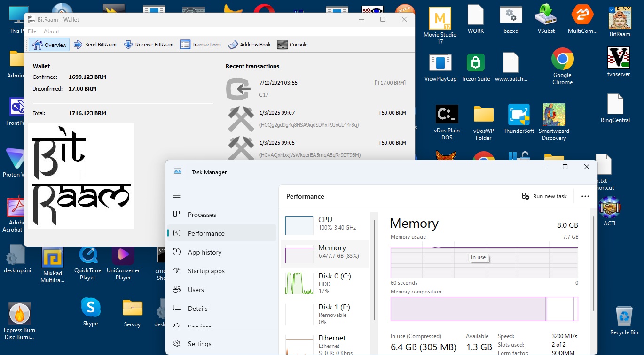Open desktop.ini file icon
Viewport: 644px width, 355px height.
(17, 259)
